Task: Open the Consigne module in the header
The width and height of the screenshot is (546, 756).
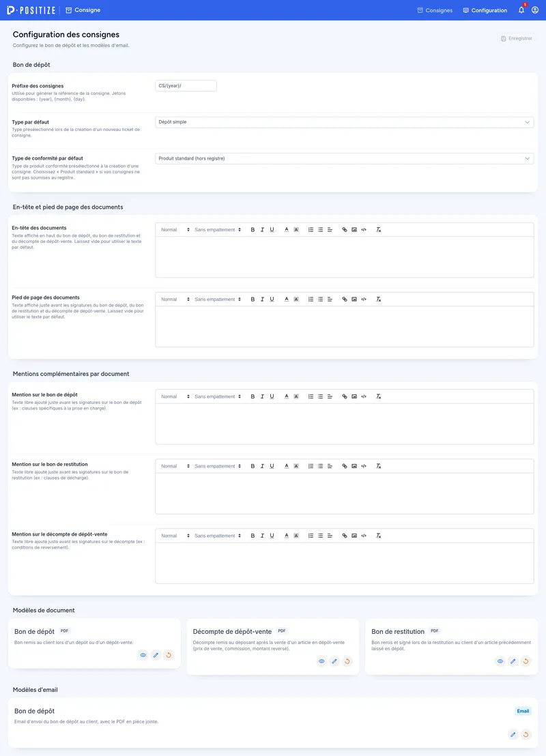Action: (x=83, y=10)
